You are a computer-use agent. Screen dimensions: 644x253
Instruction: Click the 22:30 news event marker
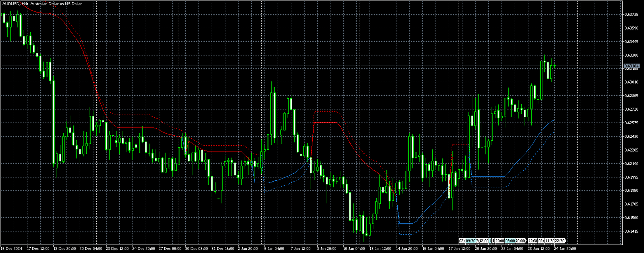560,241
